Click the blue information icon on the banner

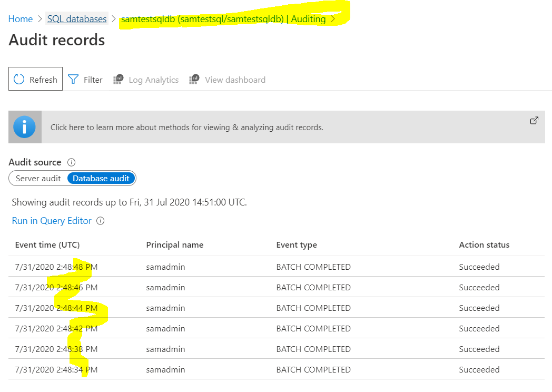(24, 126)
